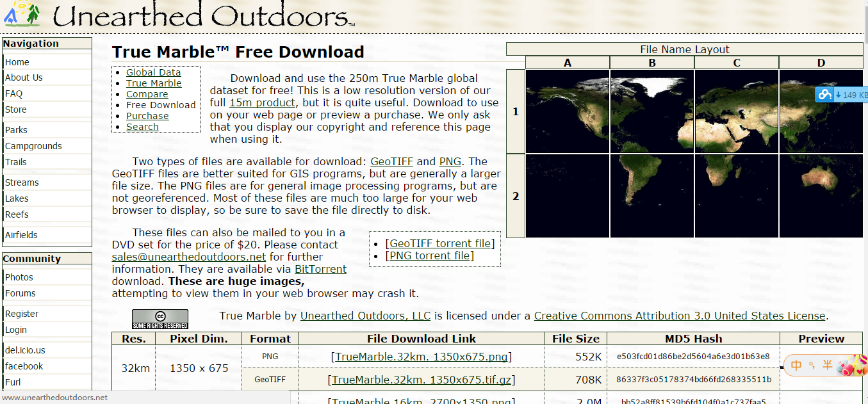Click map tile C1 showing Europe and Africa
The image size is (868, 404).
(x=737, y=111)
